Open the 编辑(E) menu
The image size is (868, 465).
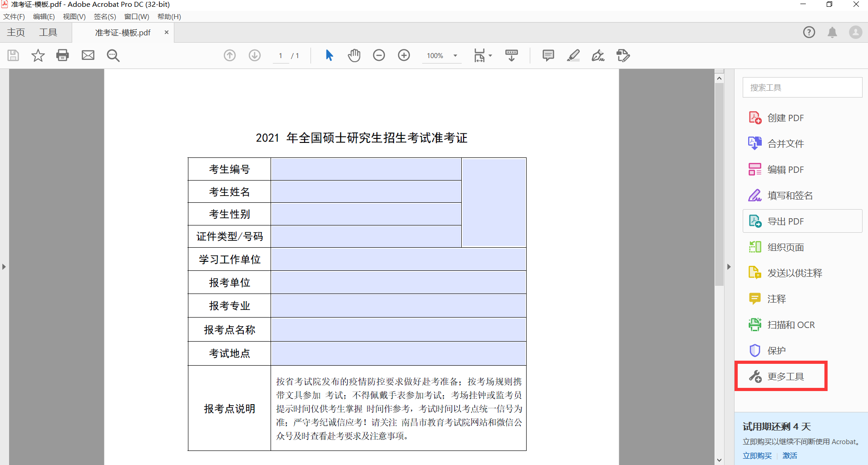click(x=44, y=17)
